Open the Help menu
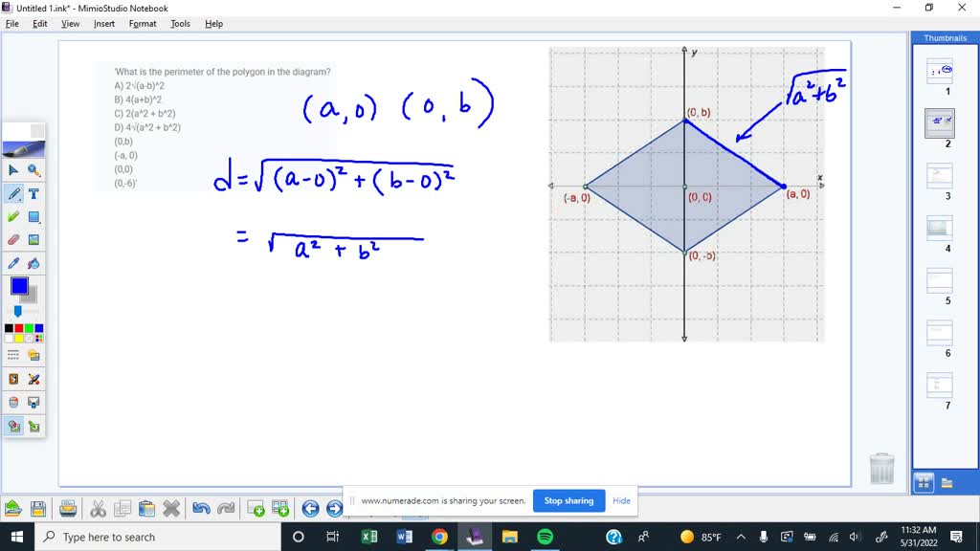This screenshot has height=551, width=980. tap(213, 24)
